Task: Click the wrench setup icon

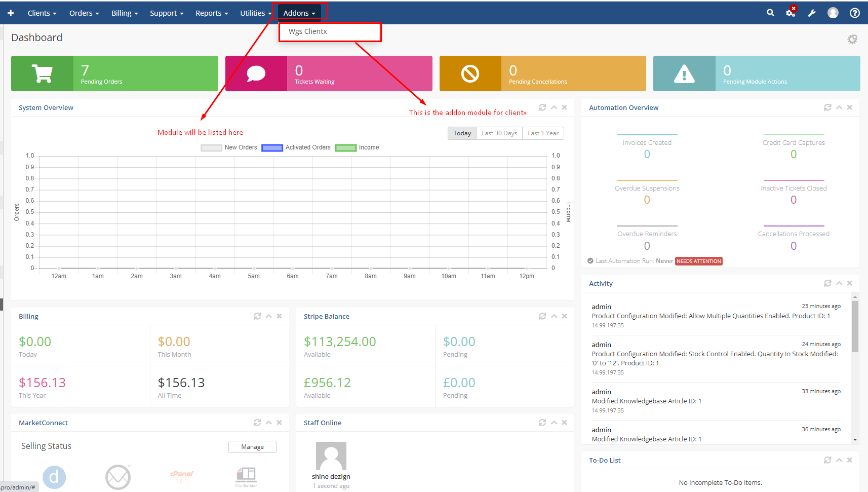Action: (812, 13)
